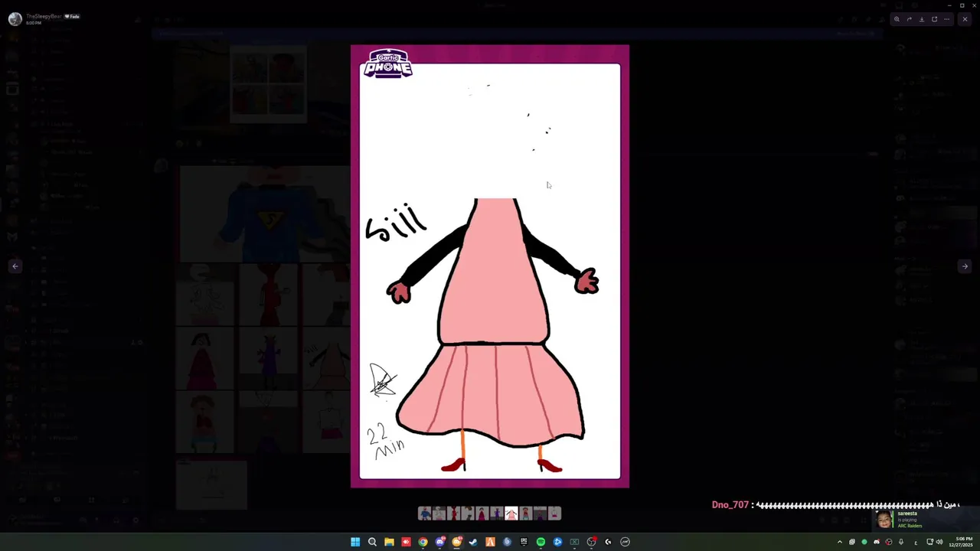Download the image with the download icon

tap(922, 19)
